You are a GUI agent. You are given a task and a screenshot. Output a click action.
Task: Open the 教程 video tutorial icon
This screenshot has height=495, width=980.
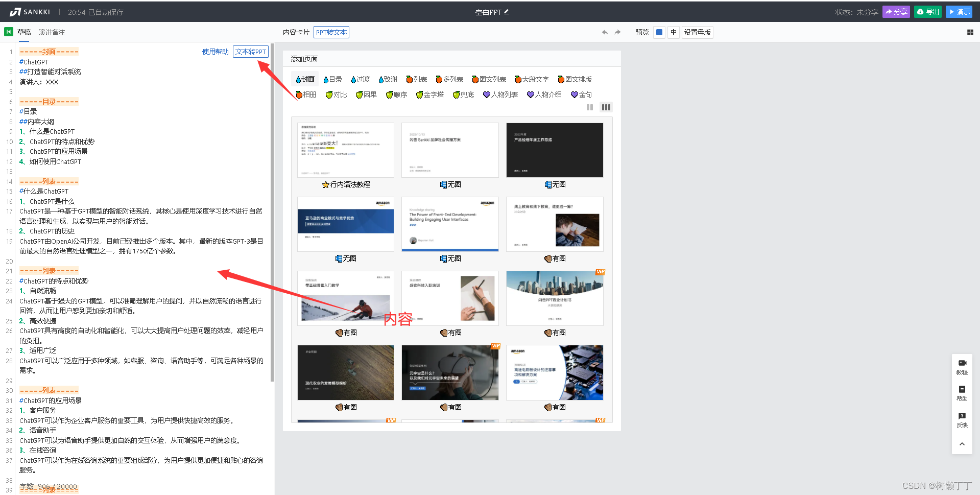point(962,367)
